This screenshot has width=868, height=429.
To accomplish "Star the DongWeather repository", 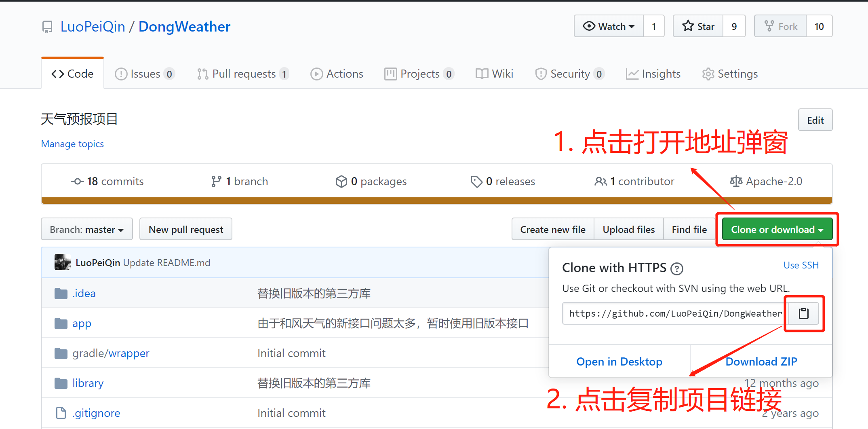I will (x=698, y=26).
